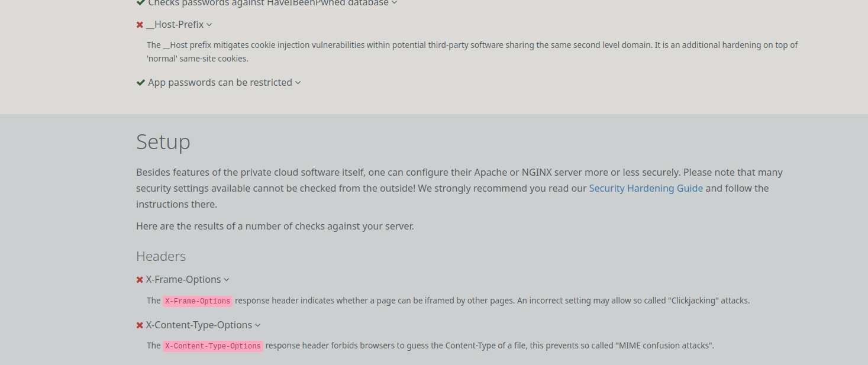Screen dimensions: 868x365
Task: Click the red X icon beside __Host-Prefix
Action: (x=140, y=25)
